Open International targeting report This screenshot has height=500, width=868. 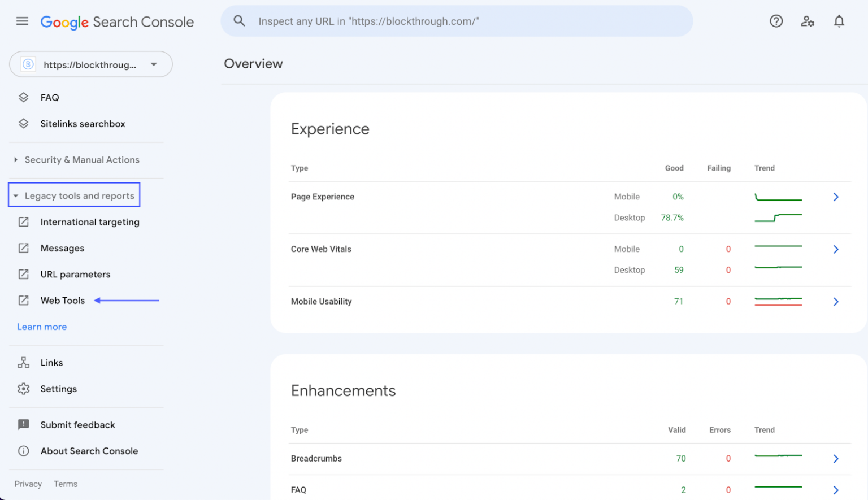coord(90,222)
